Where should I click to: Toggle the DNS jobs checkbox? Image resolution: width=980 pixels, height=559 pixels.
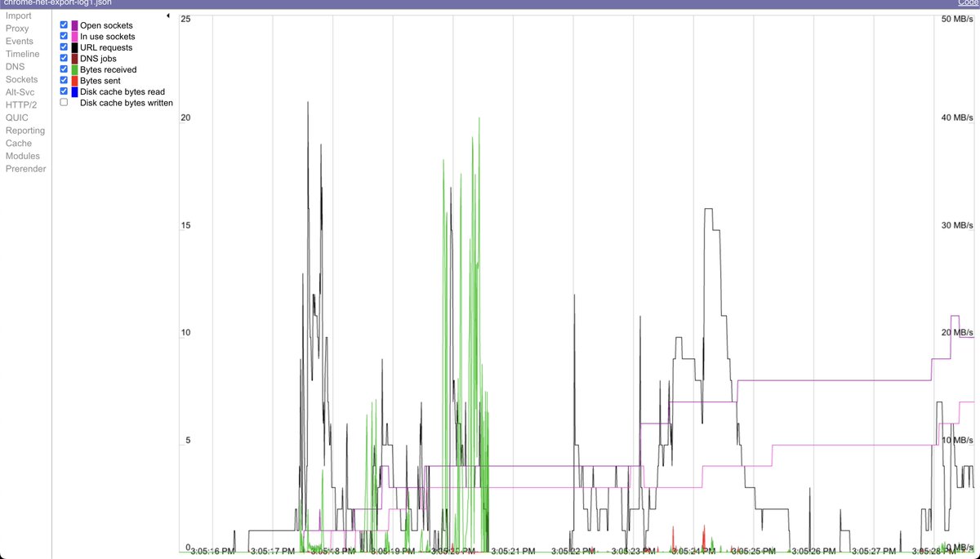64,58
